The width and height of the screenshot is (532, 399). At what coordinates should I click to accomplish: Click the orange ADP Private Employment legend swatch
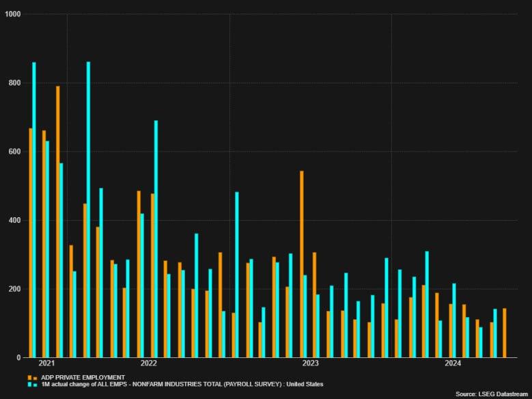click(30, 377)
